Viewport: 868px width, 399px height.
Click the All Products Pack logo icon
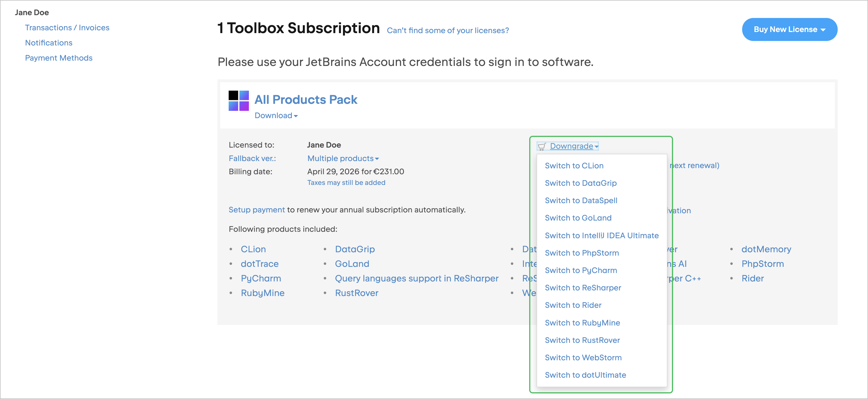coord(238,100)
